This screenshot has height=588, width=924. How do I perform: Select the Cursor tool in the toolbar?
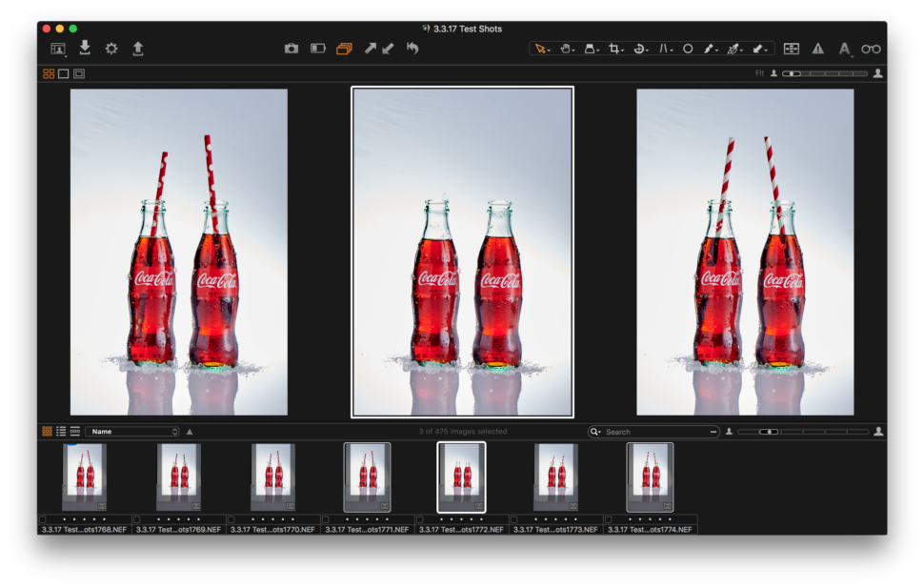point(540,47)
